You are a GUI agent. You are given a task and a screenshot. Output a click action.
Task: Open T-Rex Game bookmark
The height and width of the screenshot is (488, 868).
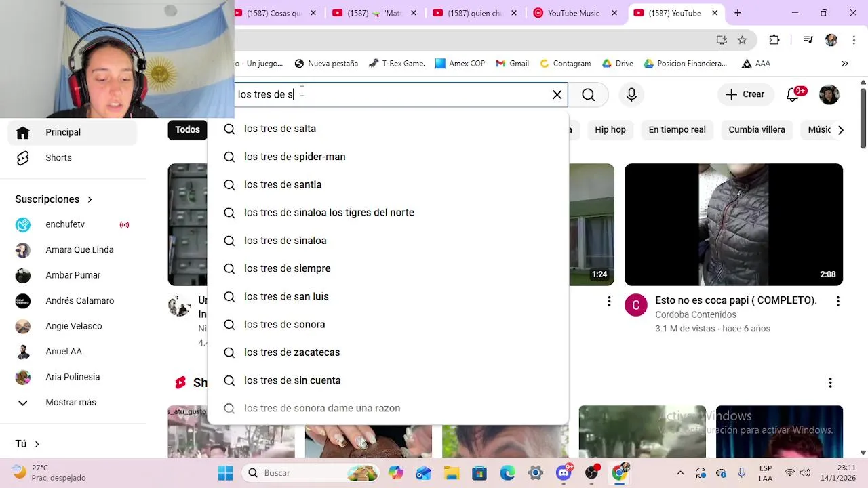click(397, 64)
